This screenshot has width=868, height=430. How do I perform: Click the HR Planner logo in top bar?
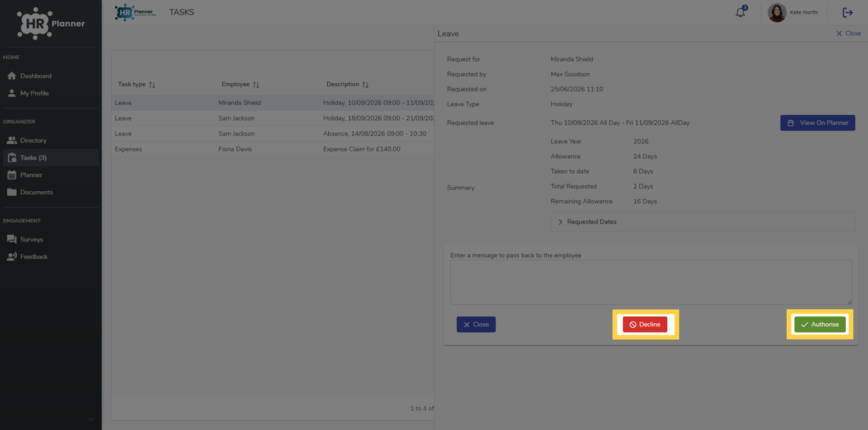click(135, 12)
